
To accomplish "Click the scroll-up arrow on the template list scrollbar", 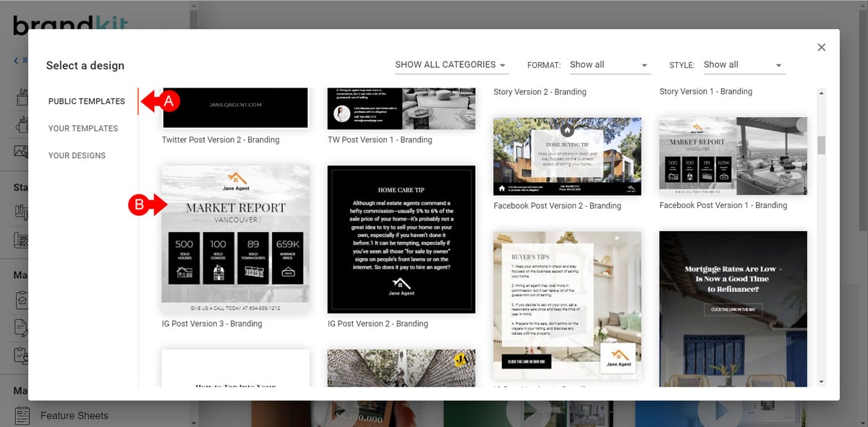I will click(x=821, y=92).
